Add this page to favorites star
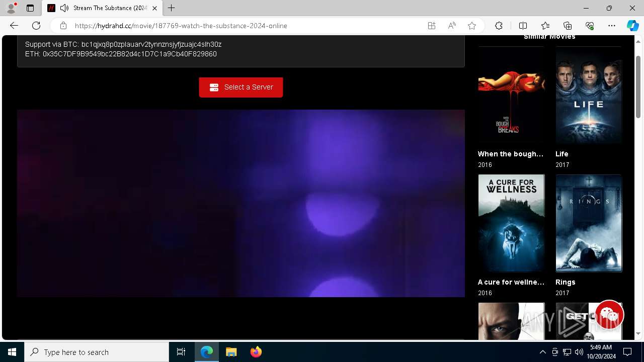This screenshot has height=362, width=644. tap(472, 26)
